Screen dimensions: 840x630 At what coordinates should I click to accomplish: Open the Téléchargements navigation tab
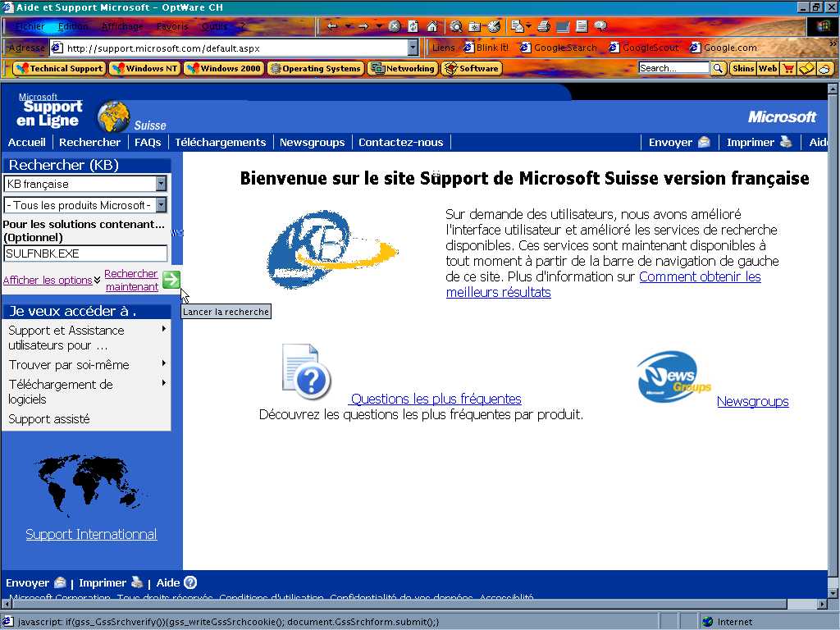point(220,143)
